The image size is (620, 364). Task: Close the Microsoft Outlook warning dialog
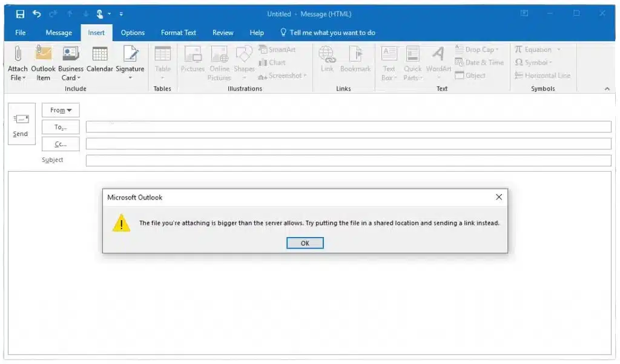499,197
